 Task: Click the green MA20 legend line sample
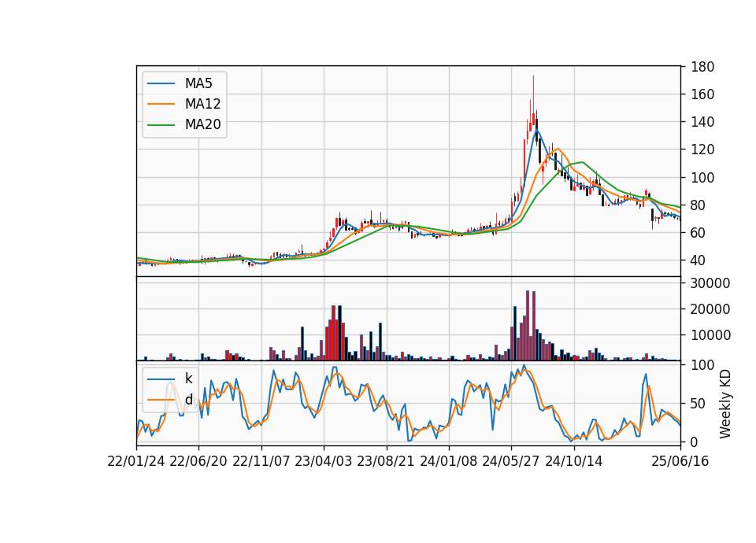pos(161,125)
